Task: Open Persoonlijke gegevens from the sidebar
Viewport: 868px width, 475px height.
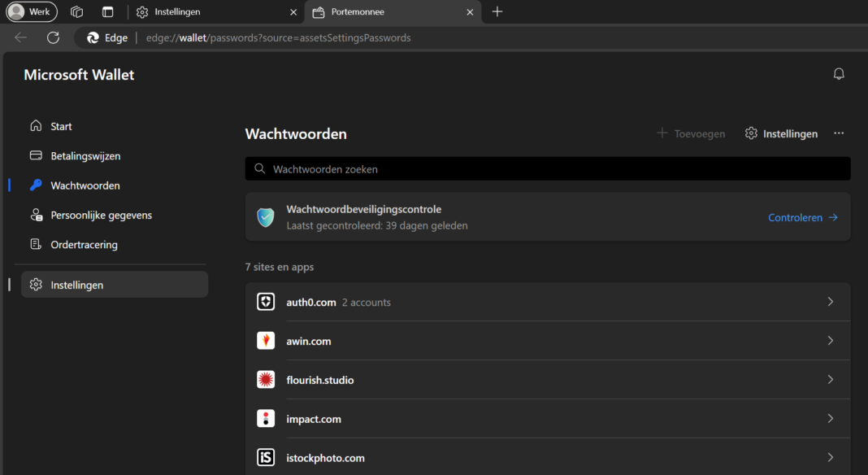Action: pyautogui.click(x=102, y=215)
